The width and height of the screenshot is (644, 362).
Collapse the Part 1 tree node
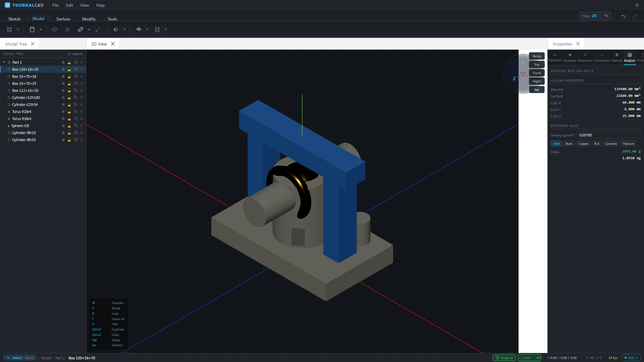click(x=4, y=62)
